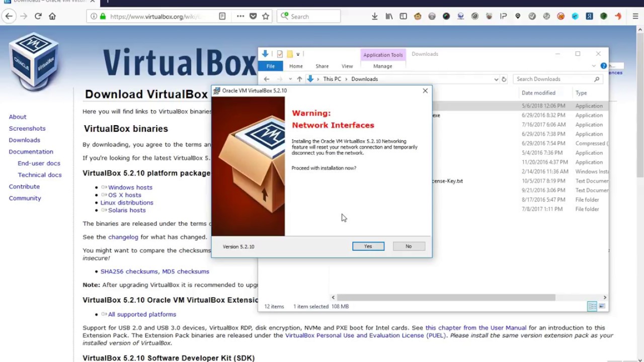Select Application Tools contextual tab
Image resolution: width=644 pixels, height=362 pixels.
[383, 55]
